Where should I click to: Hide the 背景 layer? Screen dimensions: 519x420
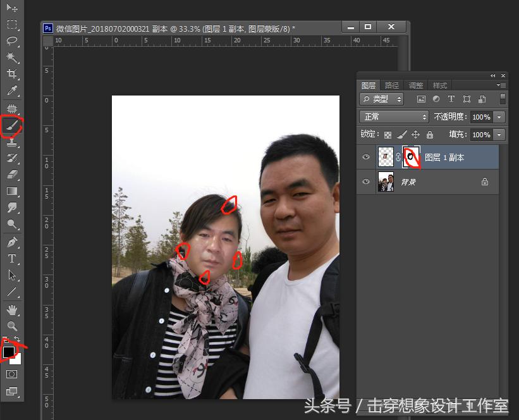pos(365,182)
